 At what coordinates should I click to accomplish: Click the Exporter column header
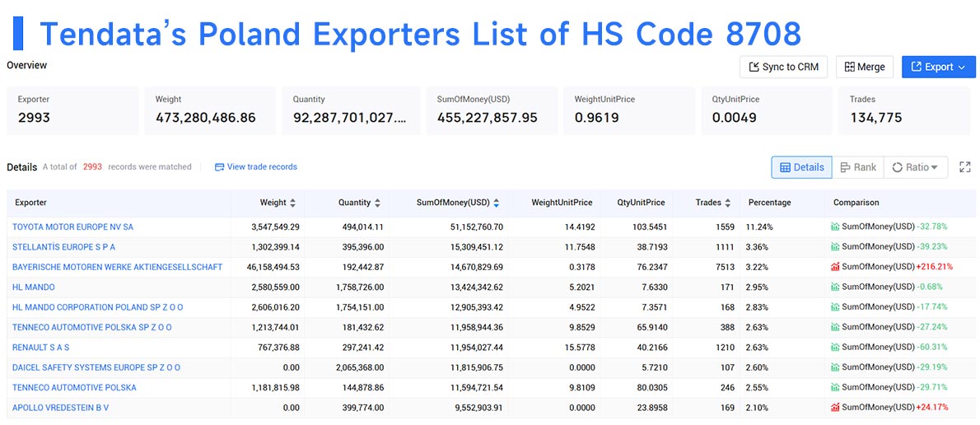[x=30, y=203]
